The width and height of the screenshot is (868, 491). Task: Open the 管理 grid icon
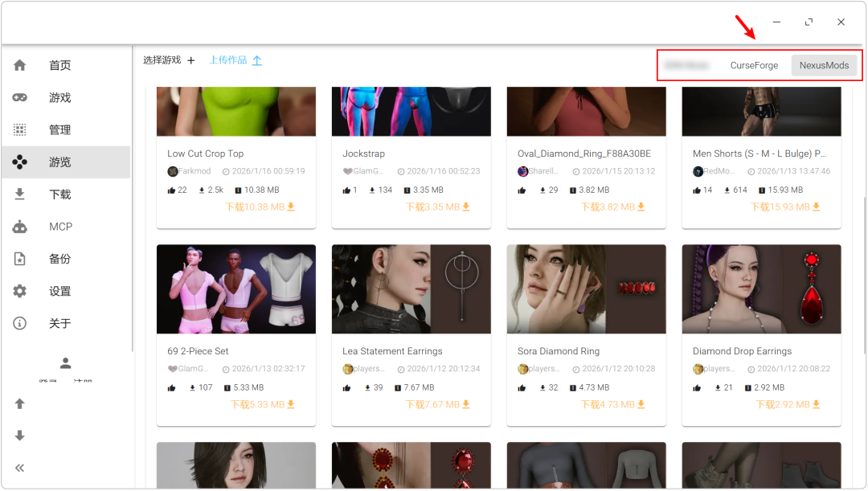[20, 129]
